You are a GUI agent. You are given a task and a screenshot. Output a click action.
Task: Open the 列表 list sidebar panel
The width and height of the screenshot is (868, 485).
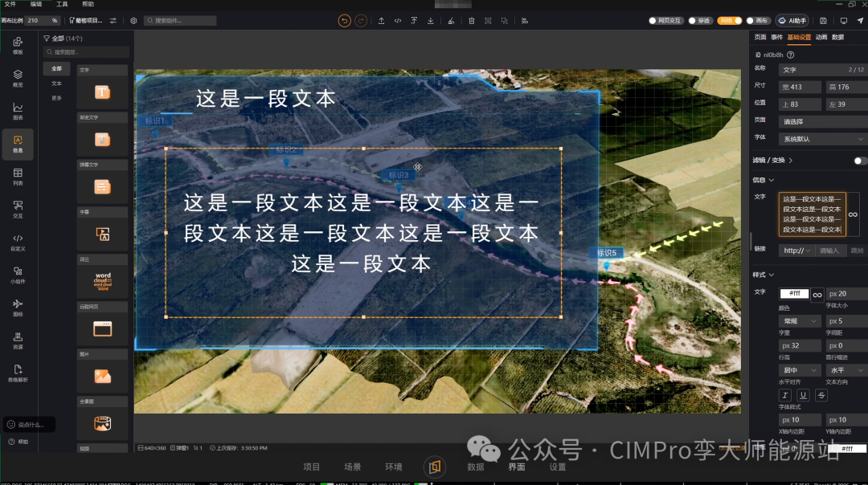pos(18,177)
